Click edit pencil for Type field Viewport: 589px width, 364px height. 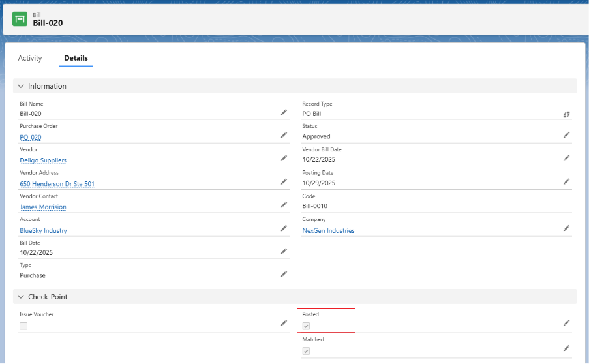tap(284, 274)
